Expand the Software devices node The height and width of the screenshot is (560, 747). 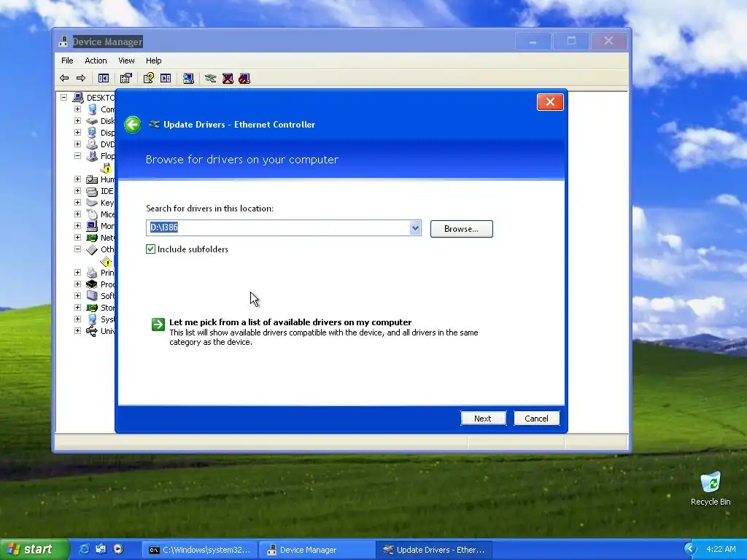click(77, 296)
